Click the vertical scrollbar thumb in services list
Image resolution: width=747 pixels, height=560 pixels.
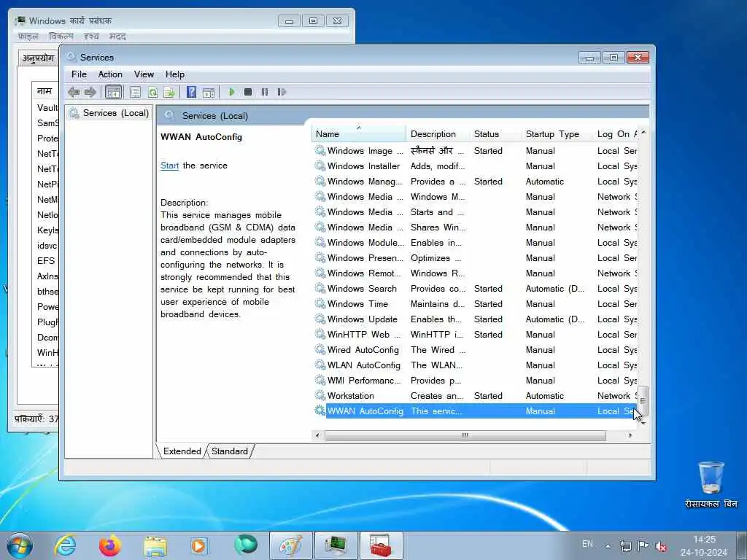pos(643,401)
